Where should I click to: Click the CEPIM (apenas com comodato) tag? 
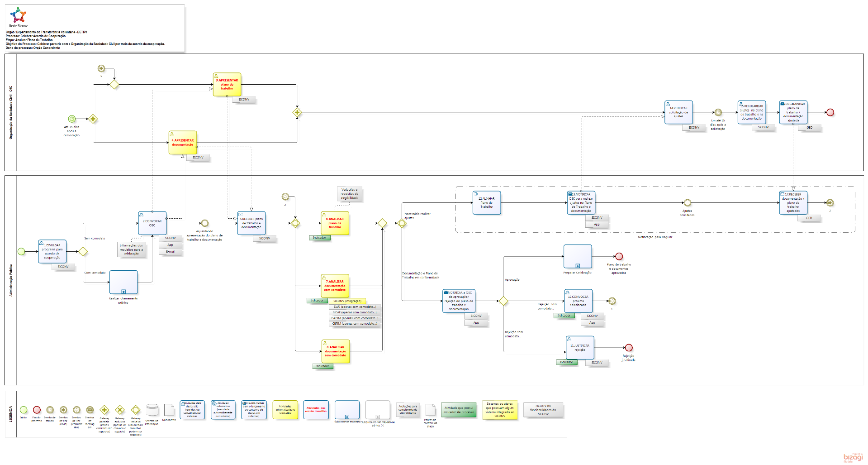(354, 324)
